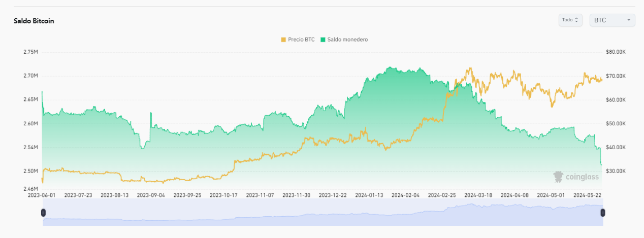The height and width of the screenshot is (238, 644).
Task: Toggle the Saldo monedero legend series
Action: pos(344,39)
